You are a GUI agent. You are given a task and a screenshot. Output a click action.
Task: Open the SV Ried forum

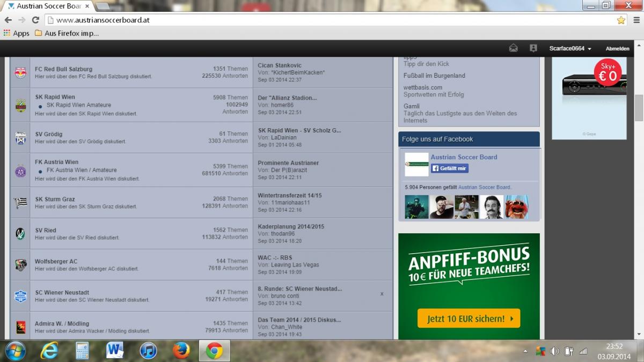pos(46,230)
